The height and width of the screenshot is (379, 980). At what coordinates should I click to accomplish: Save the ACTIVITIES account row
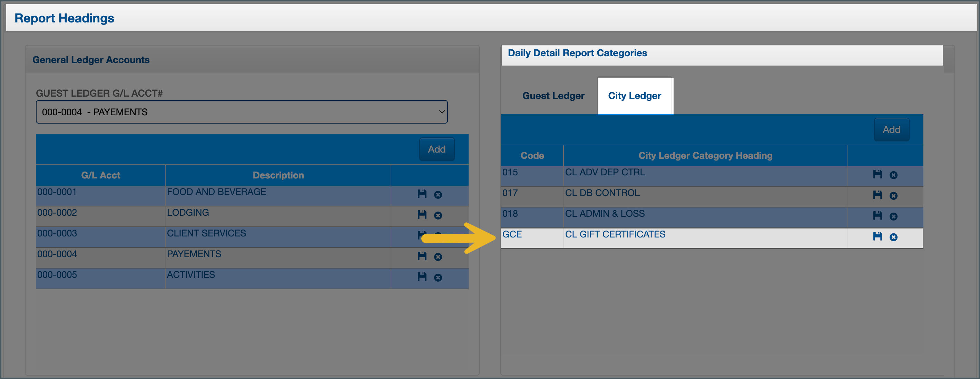422,277
